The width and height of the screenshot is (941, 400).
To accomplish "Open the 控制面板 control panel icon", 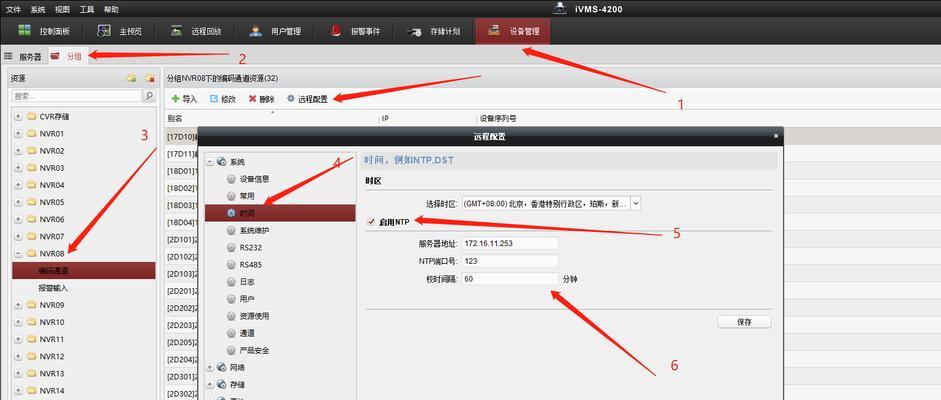I will [25, 30].
